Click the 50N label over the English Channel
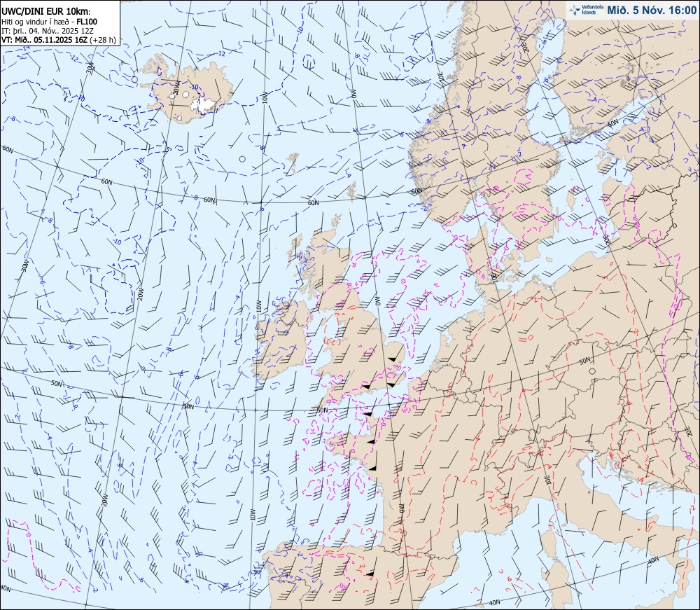The width and height of the screenshot is (700, 610). pos(322,410)
